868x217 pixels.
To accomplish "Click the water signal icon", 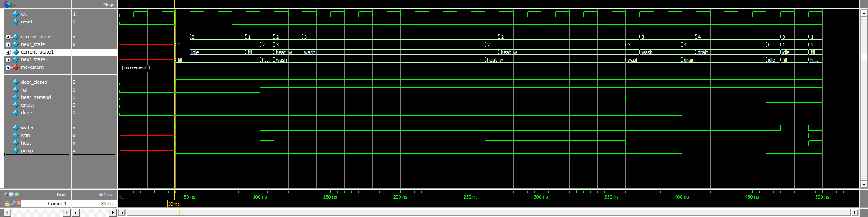I will pos(16,128).
